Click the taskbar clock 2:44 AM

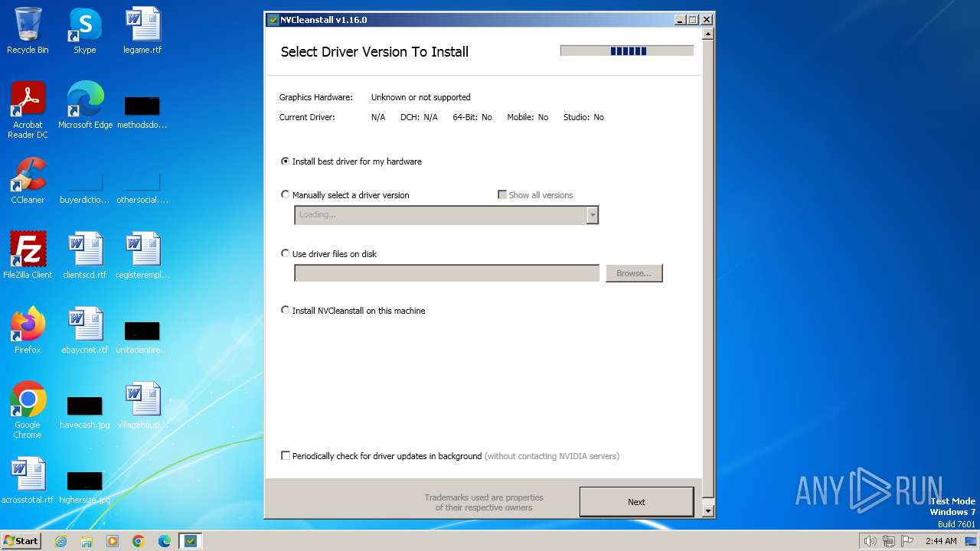point(941,541)
